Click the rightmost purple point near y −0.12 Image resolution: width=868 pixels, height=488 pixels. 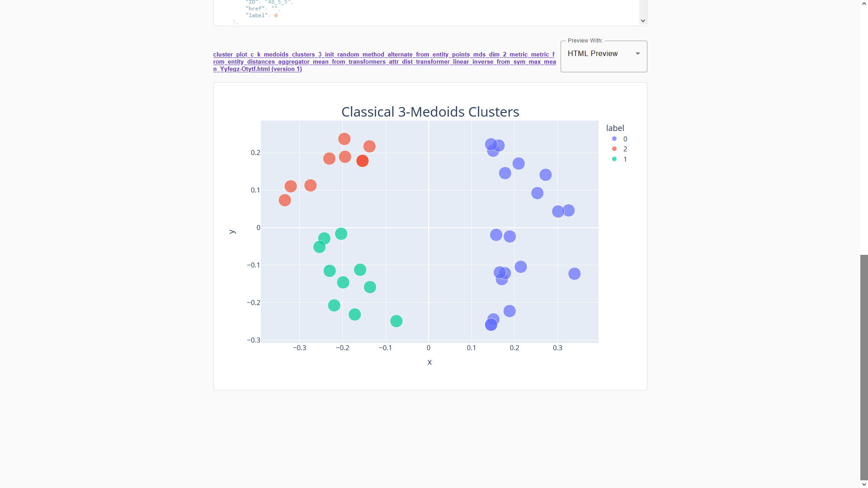click(x=575, y=274)
